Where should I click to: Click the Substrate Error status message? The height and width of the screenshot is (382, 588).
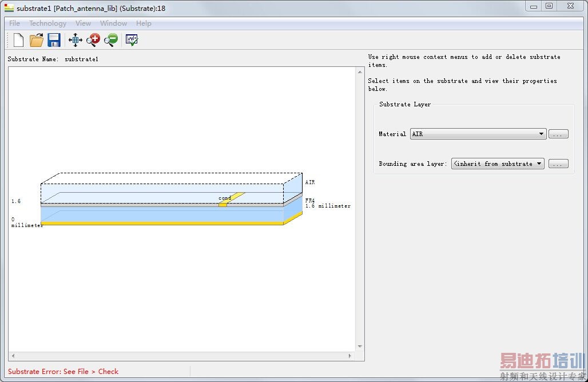click(x=63, y=372)
